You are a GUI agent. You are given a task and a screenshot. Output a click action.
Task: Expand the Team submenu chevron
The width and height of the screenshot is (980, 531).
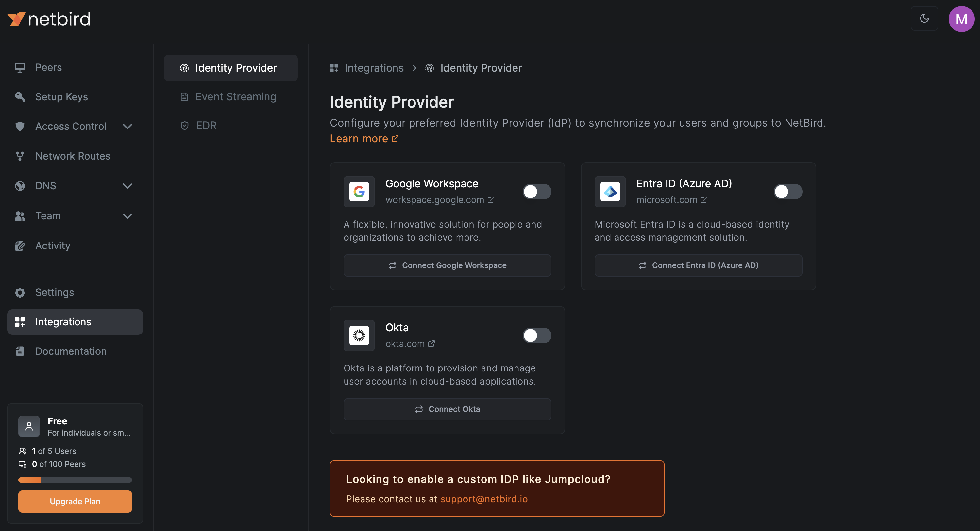pyautogui.click(x=127, y=216)
